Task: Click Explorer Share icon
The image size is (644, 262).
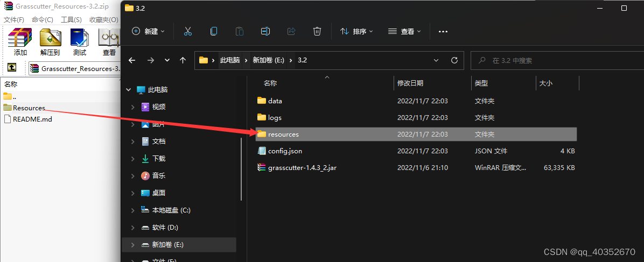Action: point(291,31)
